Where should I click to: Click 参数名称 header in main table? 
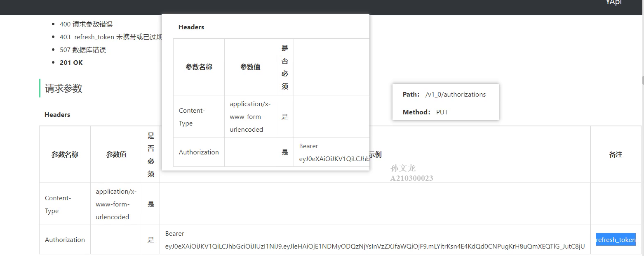point(65,154)
